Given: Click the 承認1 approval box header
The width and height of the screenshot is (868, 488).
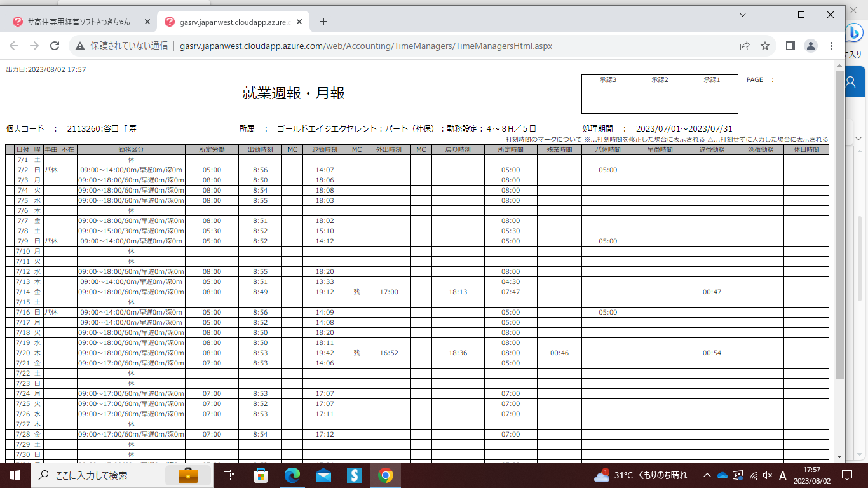Looking at the screenshot, I should [x=712, y=79].
